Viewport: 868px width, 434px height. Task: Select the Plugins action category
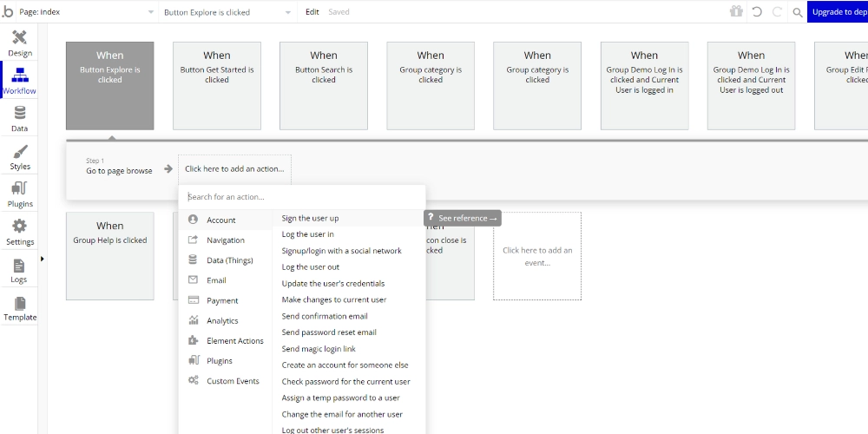coord(226,361)
